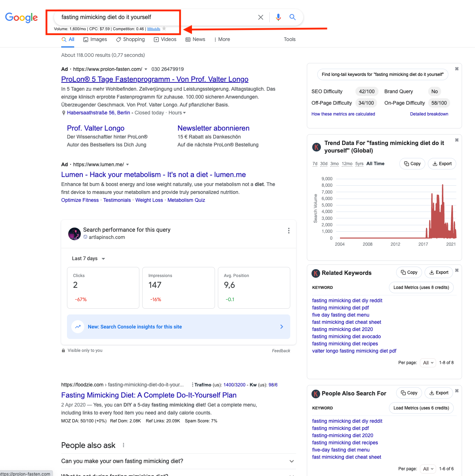Image resolution: width=475 pixels, height=476 pixels.
Task: Click the artlapinsch.com profile avatar
Action: coord(75,234)
